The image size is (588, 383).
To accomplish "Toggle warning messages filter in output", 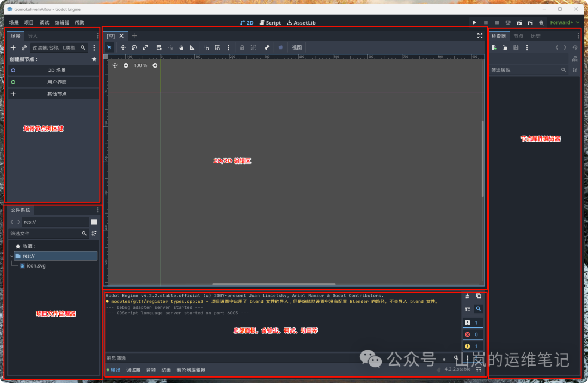I will click(x=472, y=346).
